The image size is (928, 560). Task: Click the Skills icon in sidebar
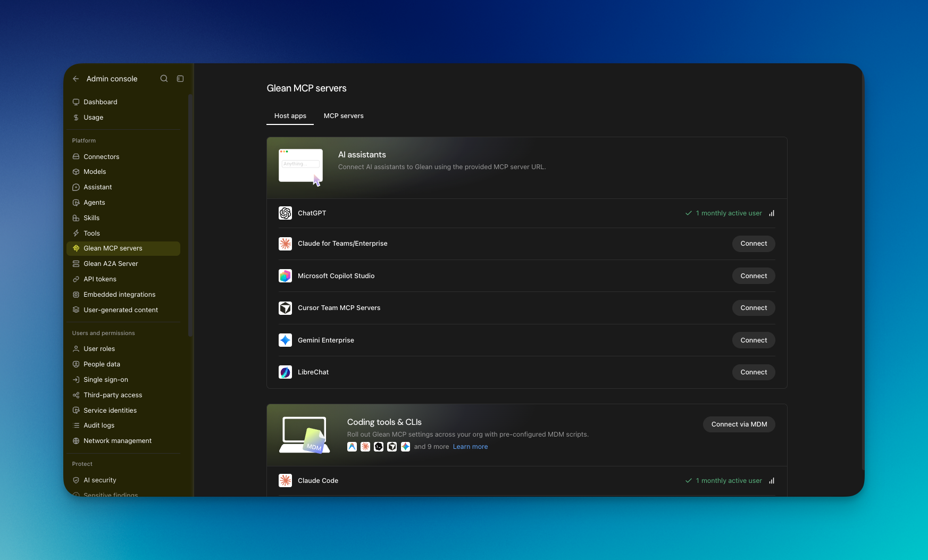click(76, 218)
